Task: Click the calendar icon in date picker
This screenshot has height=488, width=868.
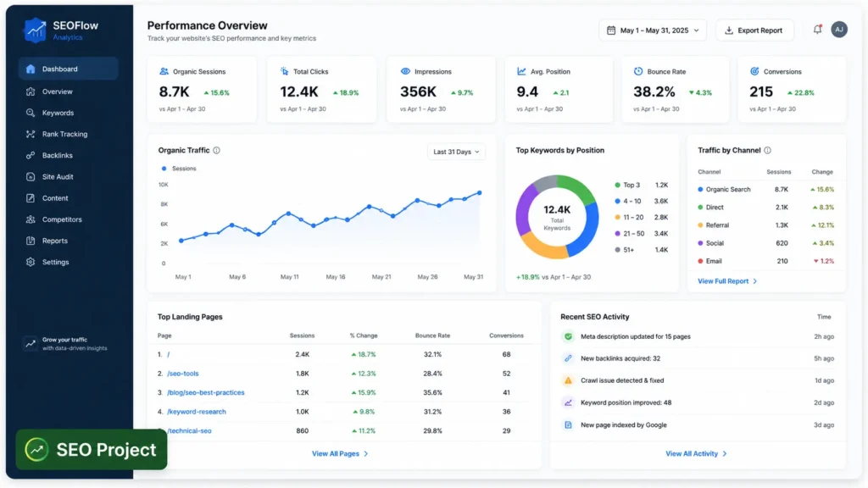Action: [611, 30]
